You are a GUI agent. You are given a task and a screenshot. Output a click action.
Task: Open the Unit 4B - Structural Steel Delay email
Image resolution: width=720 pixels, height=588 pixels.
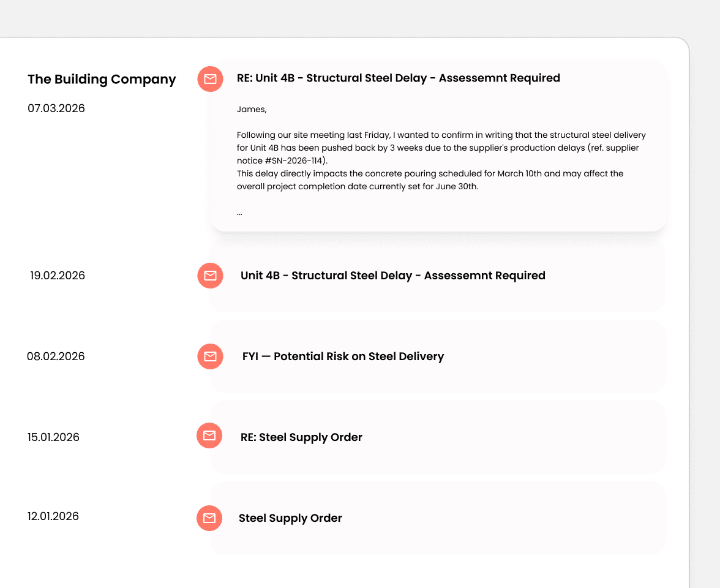click(x=392, y=276)
